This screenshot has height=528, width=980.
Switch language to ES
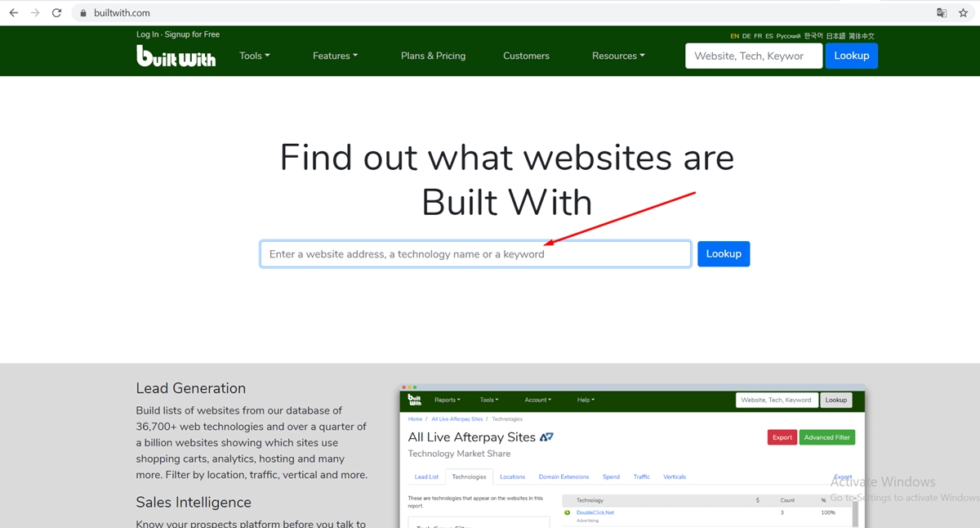coord(769,36)
